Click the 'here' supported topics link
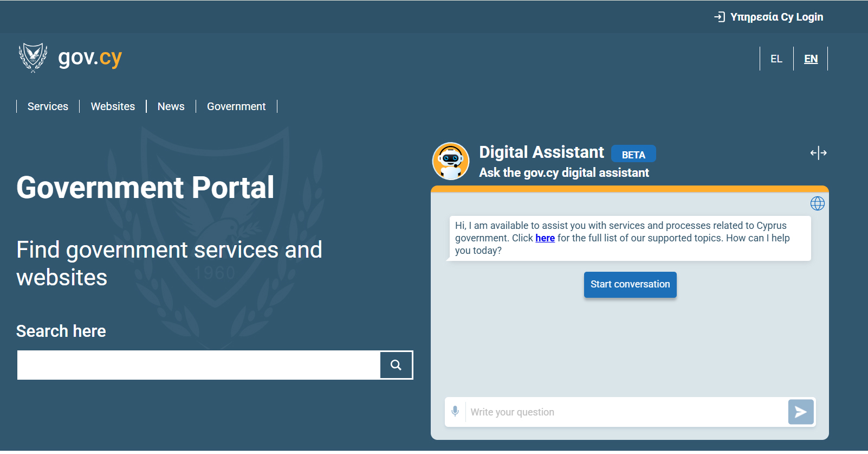The width and height of the screenshot is (868, 454). click(545, 238)
